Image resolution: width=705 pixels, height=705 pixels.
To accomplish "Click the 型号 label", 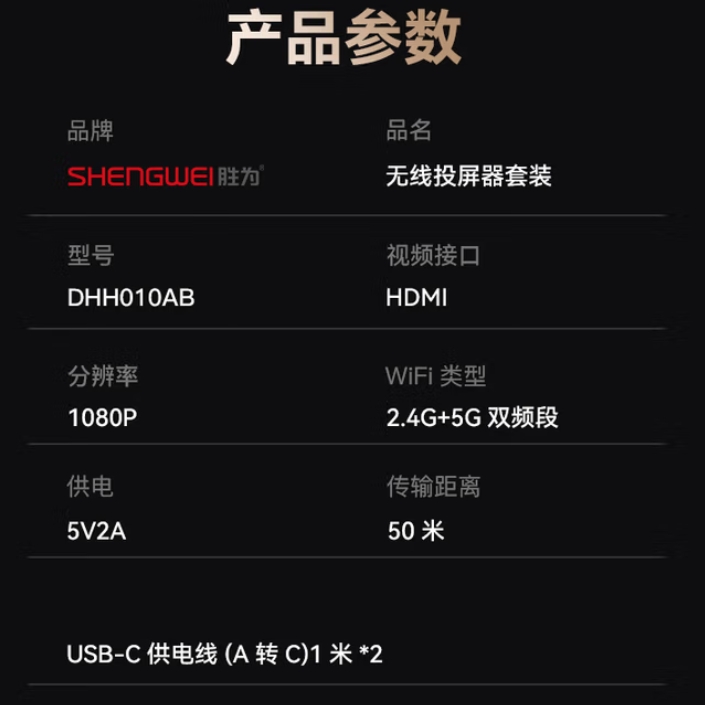I will click(x=90, y=255).
